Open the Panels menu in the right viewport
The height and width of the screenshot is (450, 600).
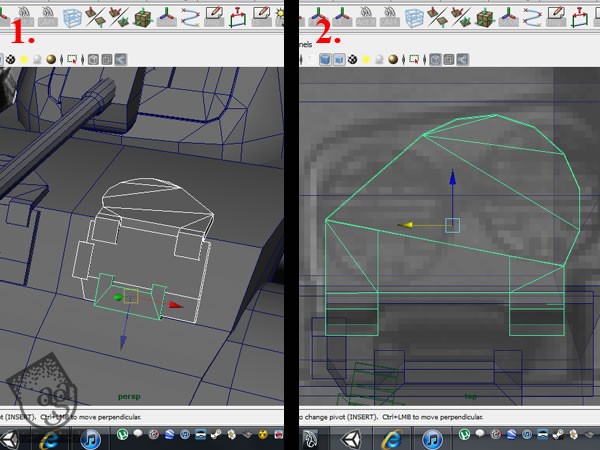coord(306,44)
